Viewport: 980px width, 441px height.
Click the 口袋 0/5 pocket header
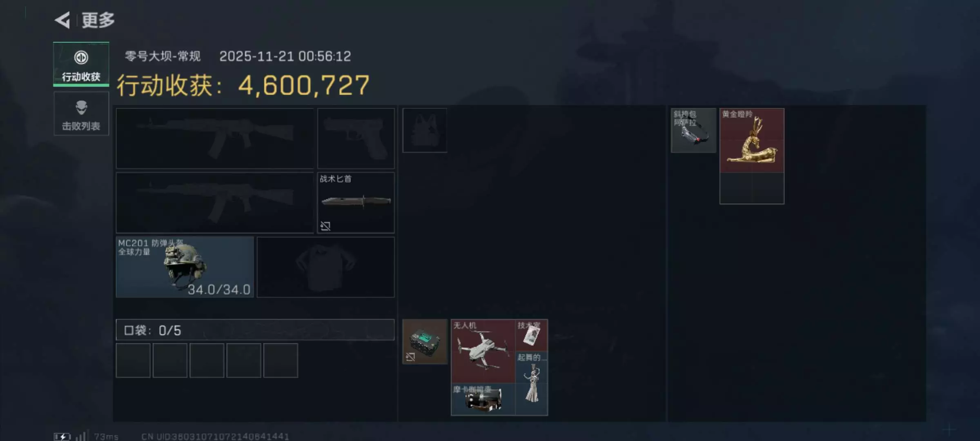[x=255, y=330]
